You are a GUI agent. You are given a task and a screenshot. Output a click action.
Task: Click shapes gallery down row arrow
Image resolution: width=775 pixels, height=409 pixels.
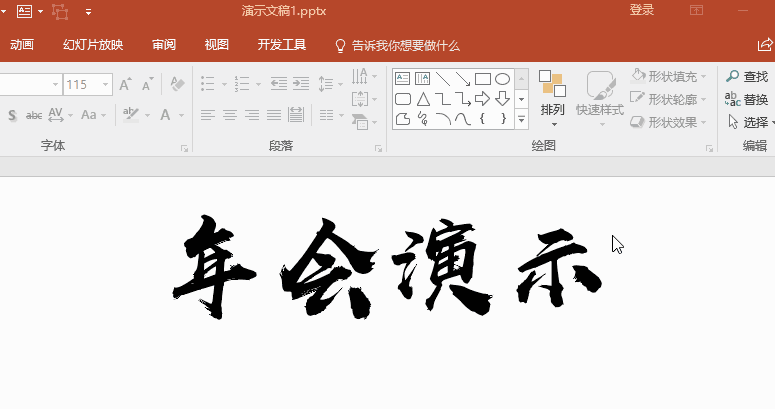tap(521, 99)
